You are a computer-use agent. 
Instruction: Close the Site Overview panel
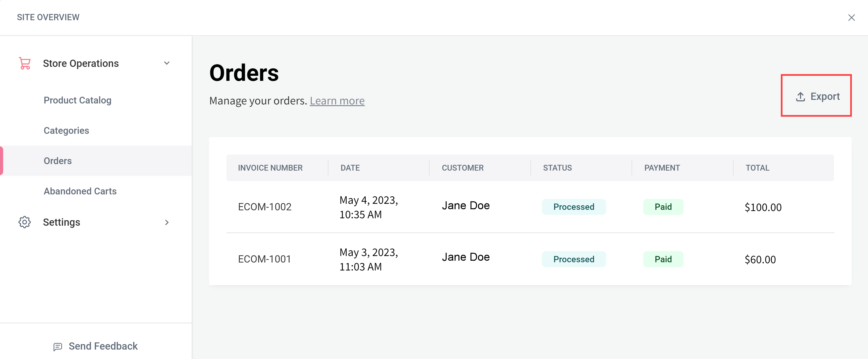click(x=852, y=18)
